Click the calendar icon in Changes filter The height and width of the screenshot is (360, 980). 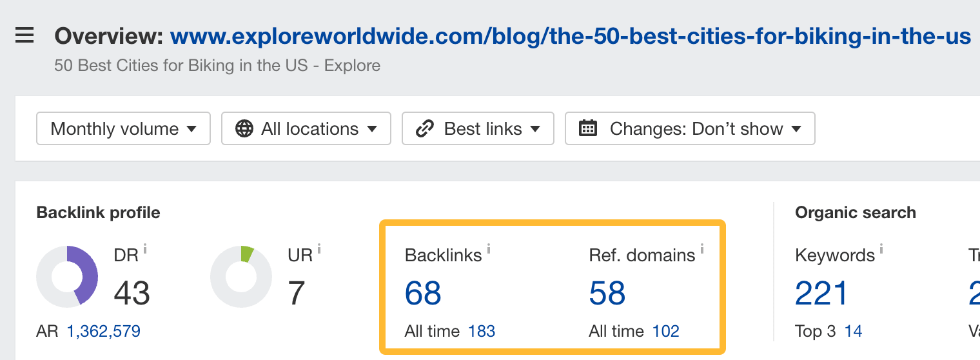(588, 128)
